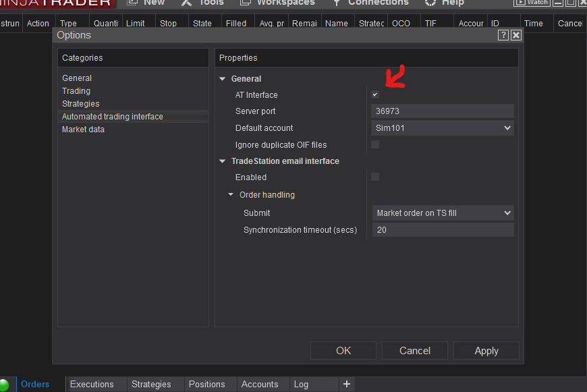The image size is (587, 392).
Task: Click the green connection status indicator
Action: click(5, 385)
